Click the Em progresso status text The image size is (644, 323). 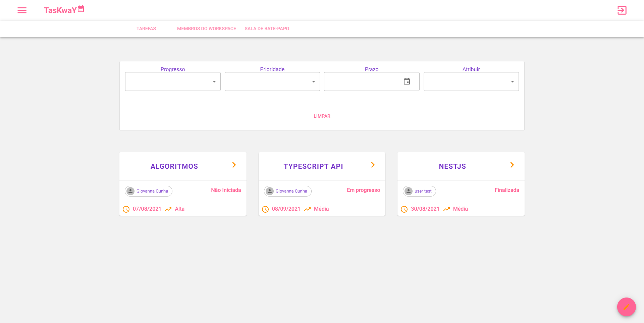coord(364,190)
